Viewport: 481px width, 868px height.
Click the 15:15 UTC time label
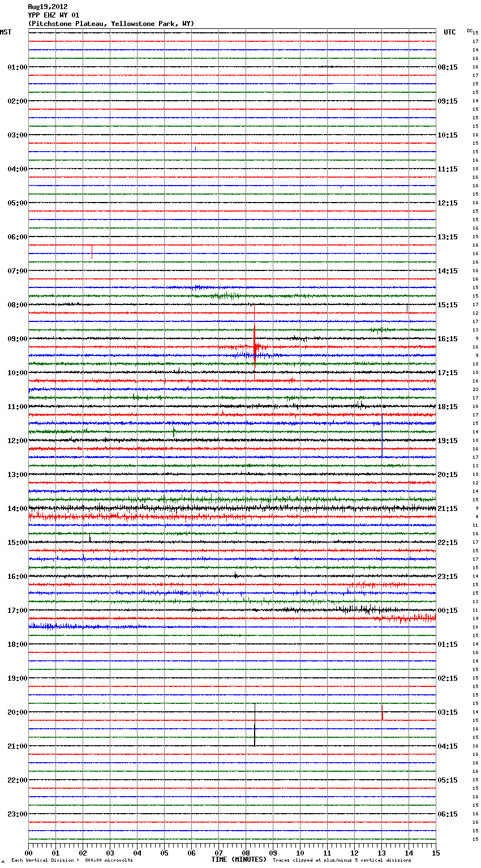click(x=448, y=305)
